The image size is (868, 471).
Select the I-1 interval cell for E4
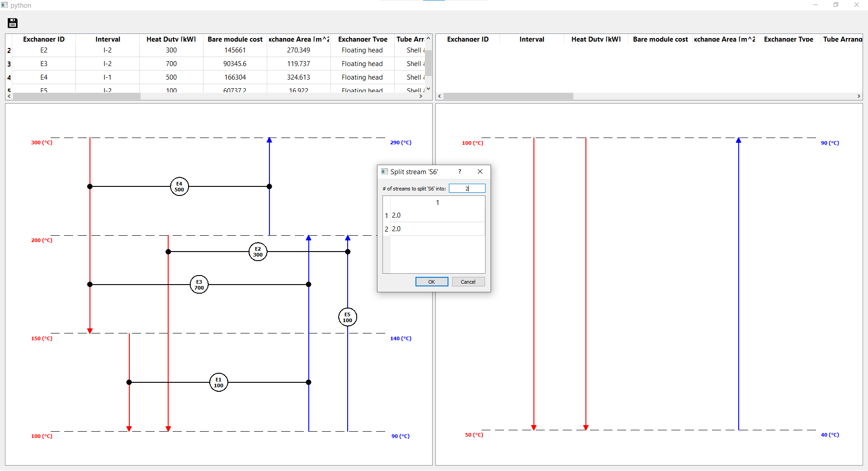click(x=108, y=77)
